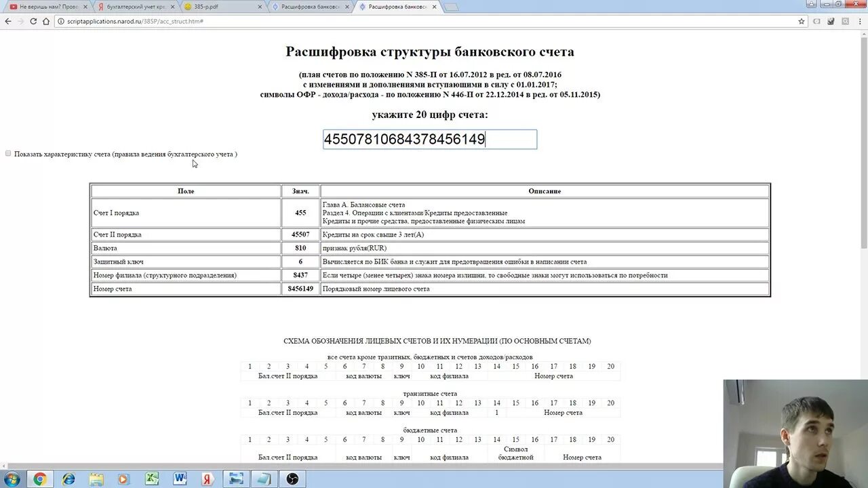Open the media player icon in taskbar

124,479
